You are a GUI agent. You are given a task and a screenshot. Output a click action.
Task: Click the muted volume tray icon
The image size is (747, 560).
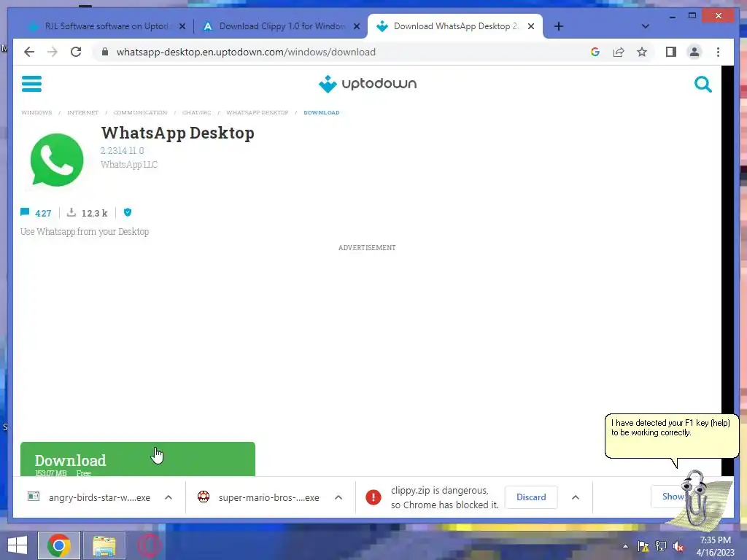pos(678,546)
